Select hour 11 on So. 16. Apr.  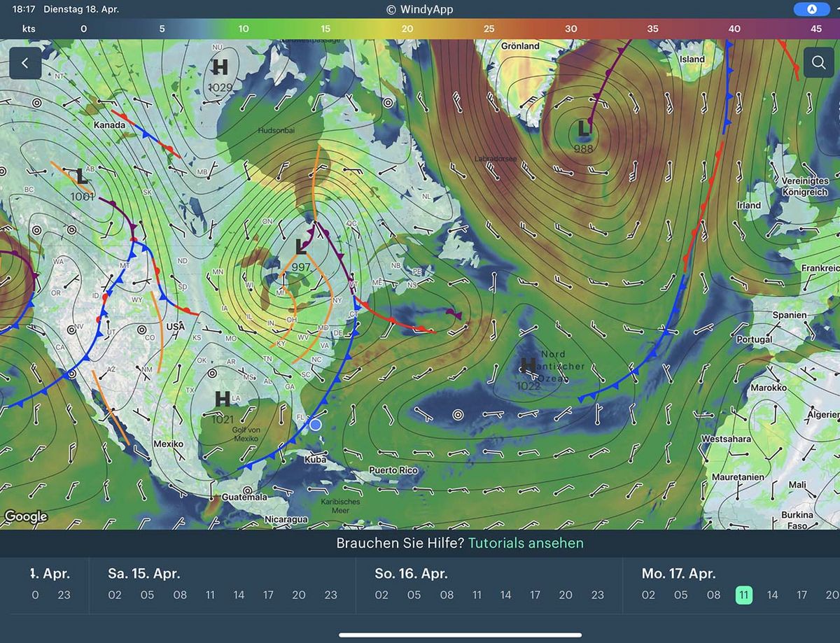[477, 595]
